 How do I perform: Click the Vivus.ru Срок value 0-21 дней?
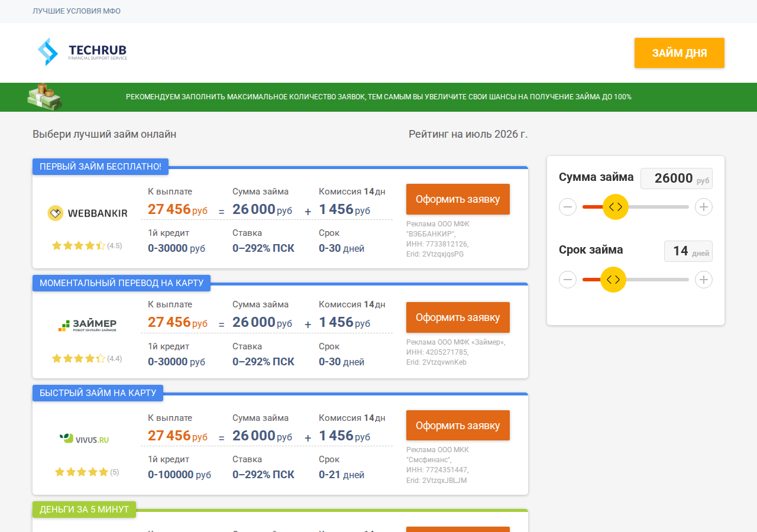point(342,475)
